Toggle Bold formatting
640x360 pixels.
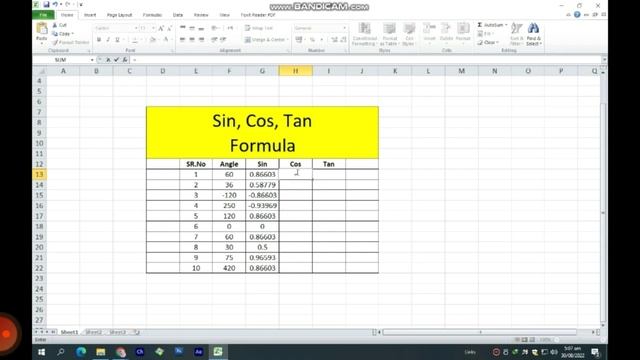tap(99, 40)
